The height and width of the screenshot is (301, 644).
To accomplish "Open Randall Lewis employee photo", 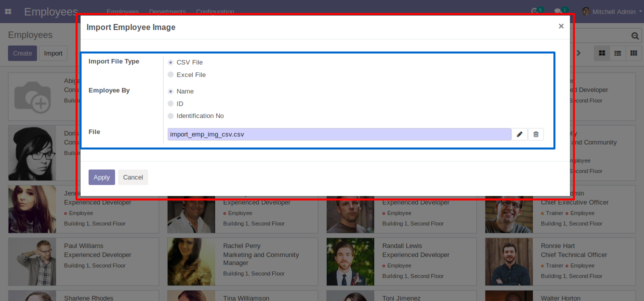I will 350,261.
